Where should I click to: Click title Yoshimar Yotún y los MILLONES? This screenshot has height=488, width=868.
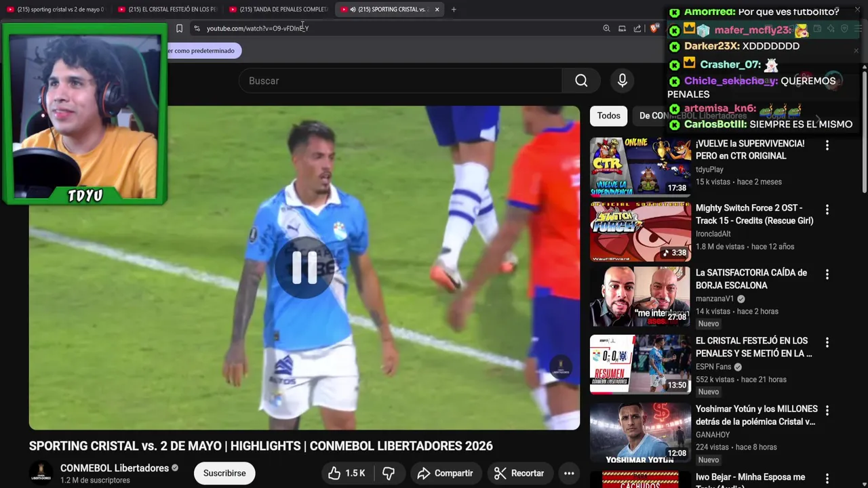point(757,415)
